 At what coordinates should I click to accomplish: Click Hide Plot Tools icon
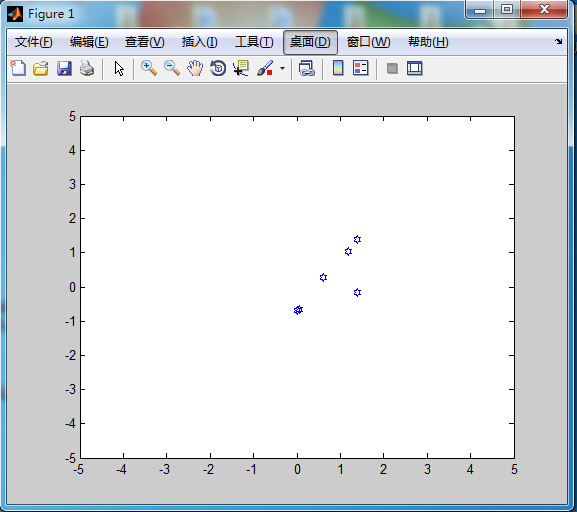(392, 68)
